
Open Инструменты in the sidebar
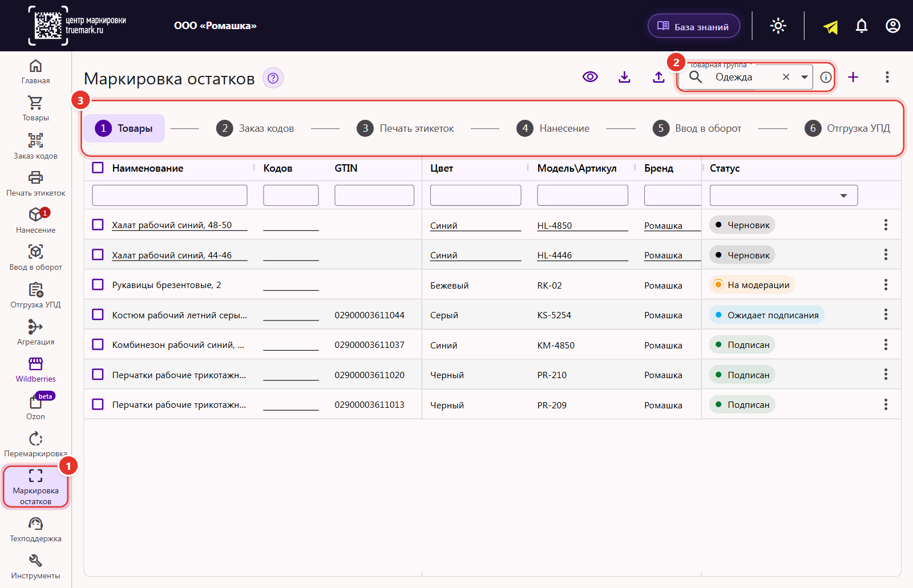(x=35, y=566)
